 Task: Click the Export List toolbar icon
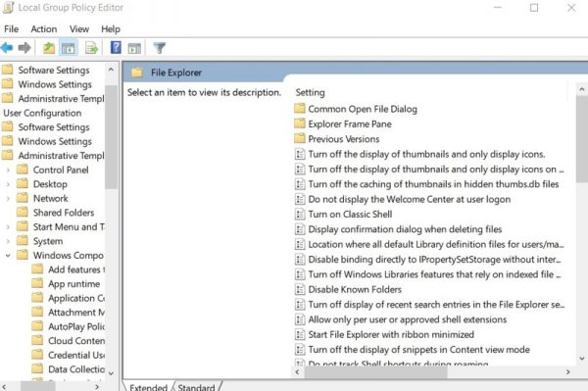(x=91, y=48)
